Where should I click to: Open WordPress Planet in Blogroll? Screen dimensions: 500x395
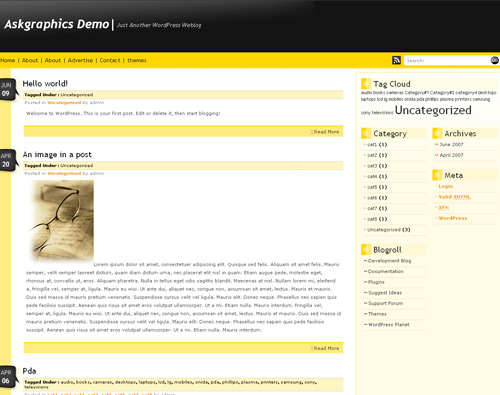click(389, 325)
